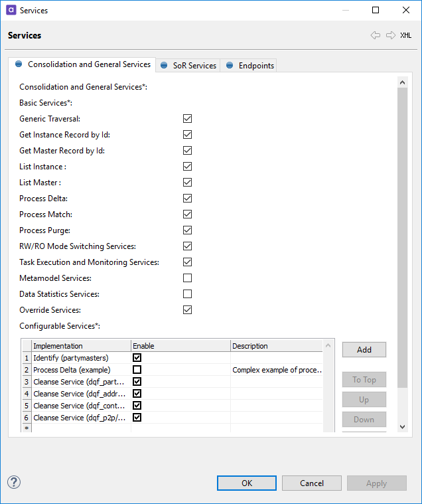Switch to the SoR Services tab

pos(188,65)
